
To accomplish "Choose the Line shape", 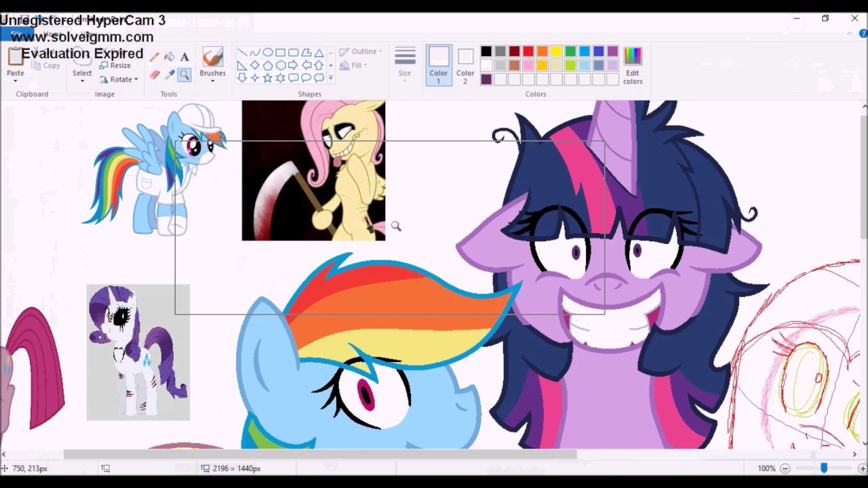I will pyautogui.click(x=241, y=53).
